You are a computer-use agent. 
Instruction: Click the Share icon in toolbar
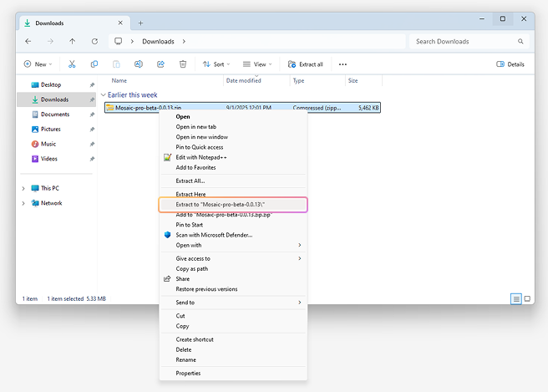click(x=160, y=64)
